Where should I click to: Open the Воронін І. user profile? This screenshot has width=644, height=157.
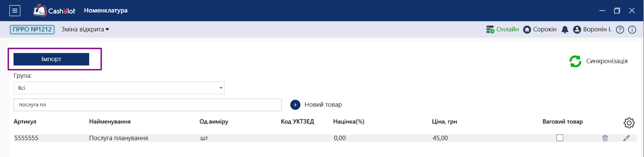592,29
